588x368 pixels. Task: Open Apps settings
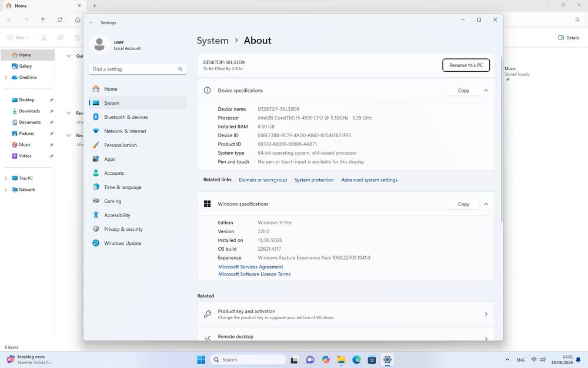coord(138,159)
